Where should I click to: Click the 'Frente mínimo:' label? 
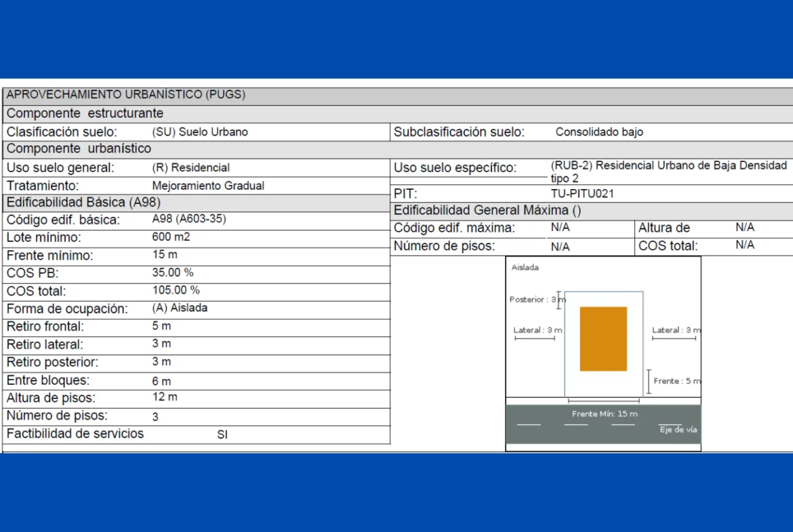[x=49, y=255]
